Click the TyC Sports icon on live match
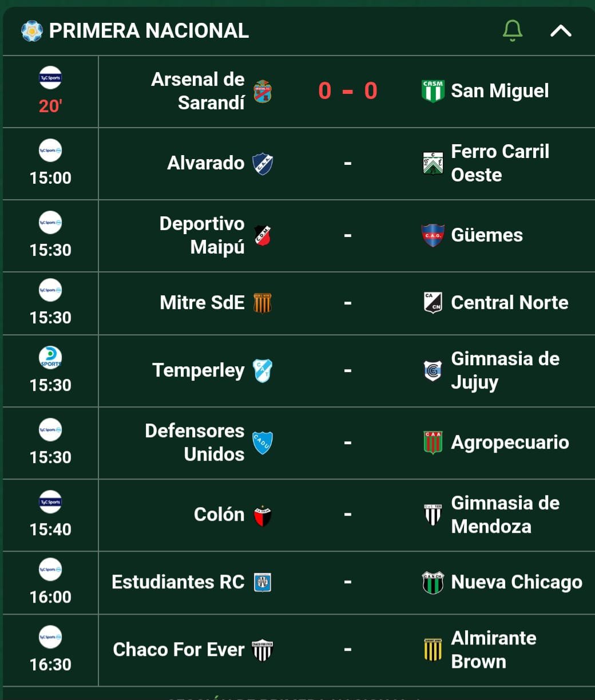595x700 pixels. point(50,78)
